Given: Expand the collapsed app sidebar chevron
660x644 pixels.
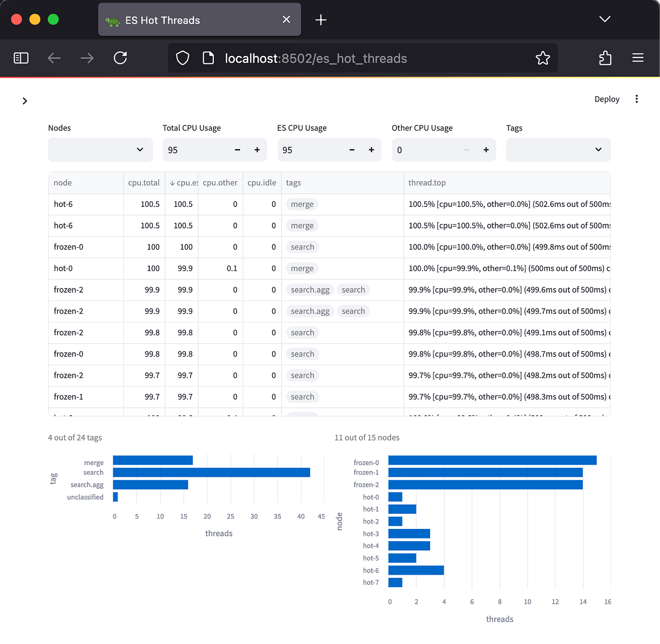Looking at the screenshot, I should click(x=25, y=101).
